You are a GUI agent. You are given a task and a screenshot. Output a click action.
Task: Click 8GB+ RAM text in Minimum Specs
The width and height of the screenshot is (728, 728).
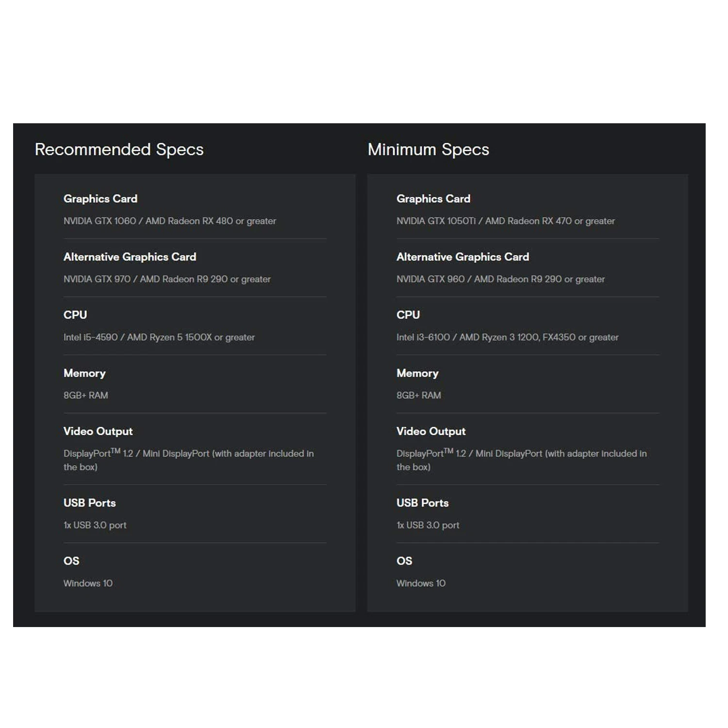tap(418, 395)
